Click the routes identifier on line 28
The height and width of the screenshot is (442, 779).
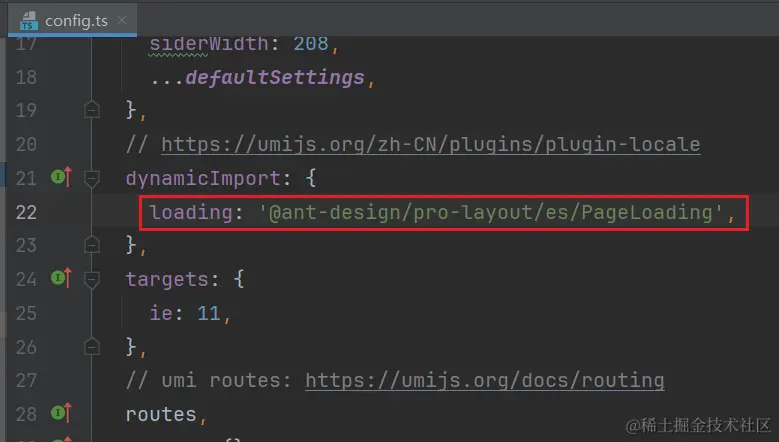pos(161,415)
